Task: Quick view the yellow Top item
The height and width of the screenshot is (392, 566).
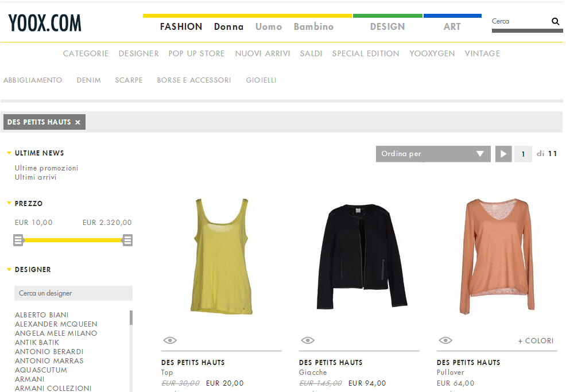Action: point(170,340)
